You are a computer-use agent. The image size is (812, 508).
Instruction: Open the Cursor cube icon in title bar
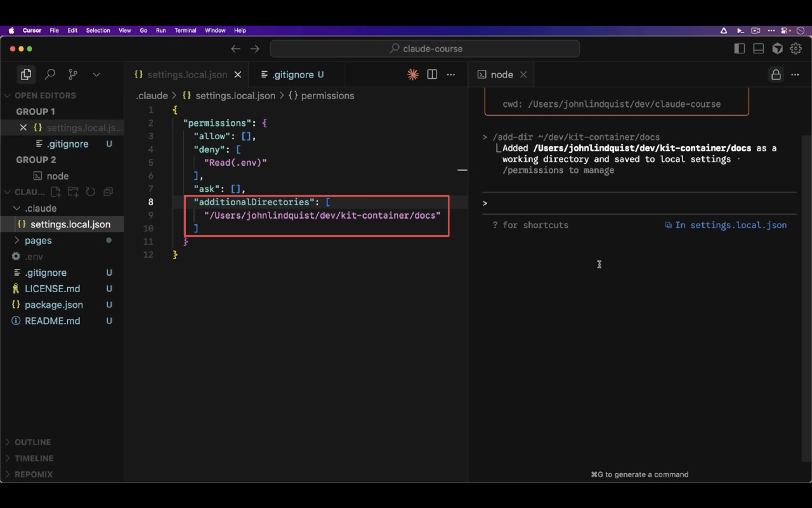click(777, 49)
